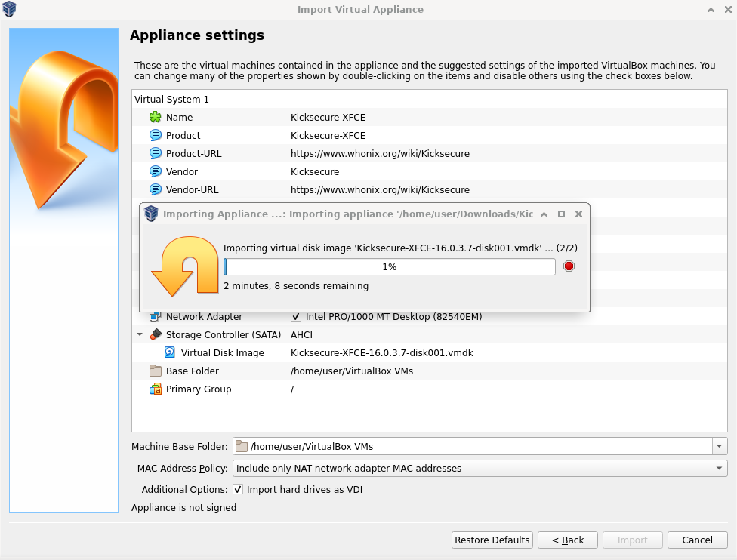Click the Cancel button
Screen dimensions: 737x560
pos(696,540)
